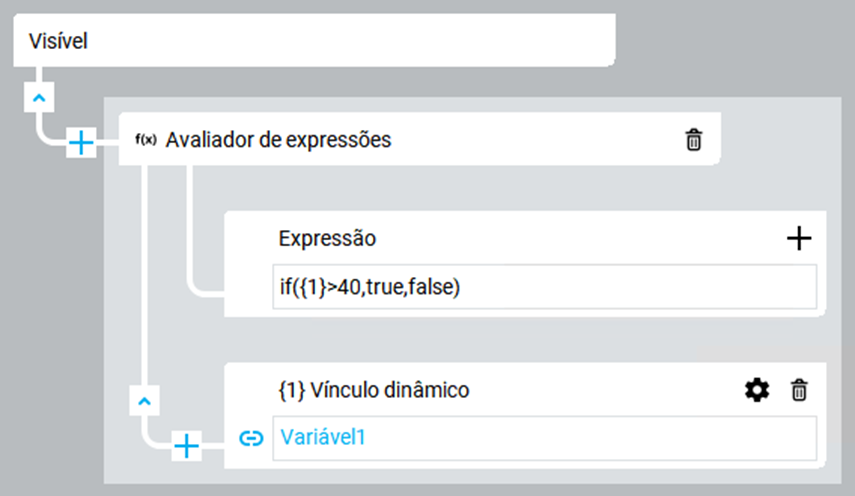Open the Vínculo dinâmico gear settings
Image resolution: width=855 pixels, height=496 pixels.
757,390
